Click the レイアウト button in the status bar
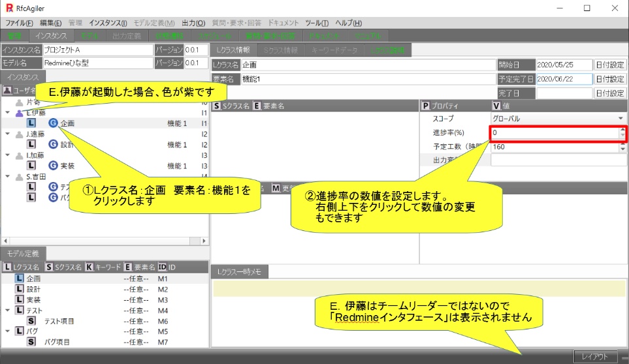 tap(595, 356)
